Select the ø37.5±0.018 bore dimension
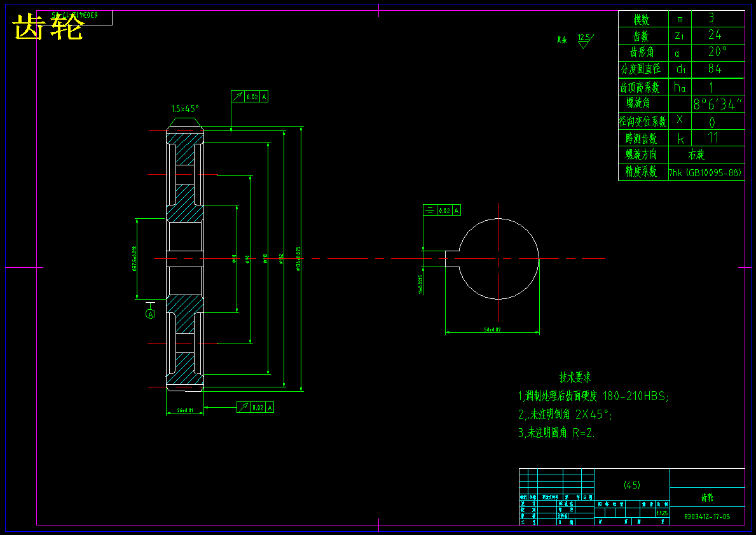Image resolution: width=756 pixels, height=535 pixels. [134, 259]
